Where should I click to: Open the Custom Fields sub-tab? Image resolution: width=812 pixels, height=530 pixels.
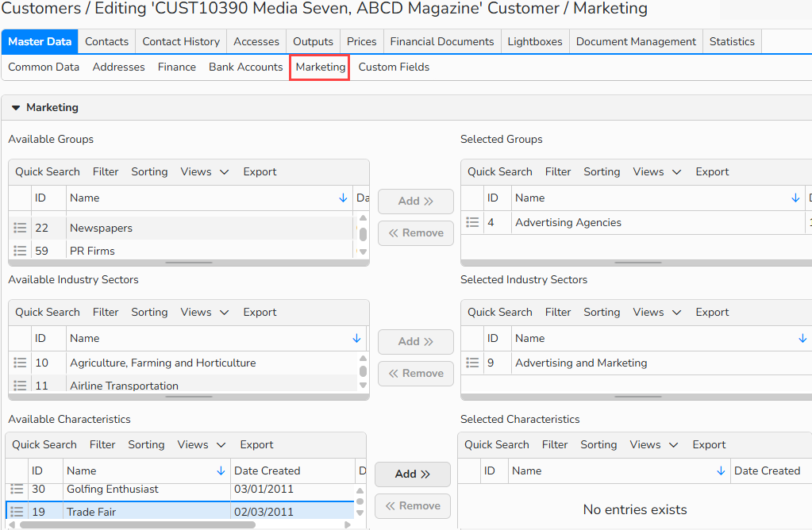394,67
